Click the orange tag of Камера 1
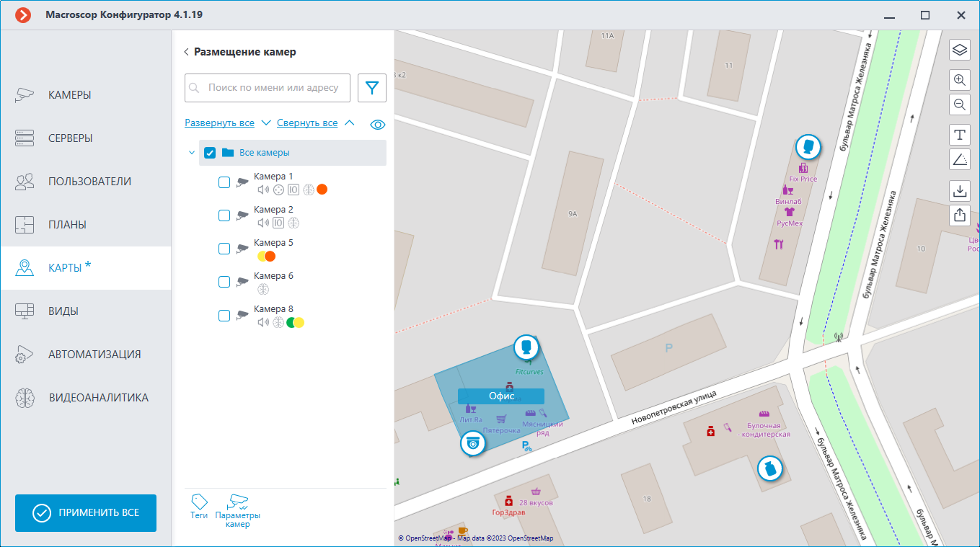The image size is (980, 547). pyautogui.click(x=322, y=190)
